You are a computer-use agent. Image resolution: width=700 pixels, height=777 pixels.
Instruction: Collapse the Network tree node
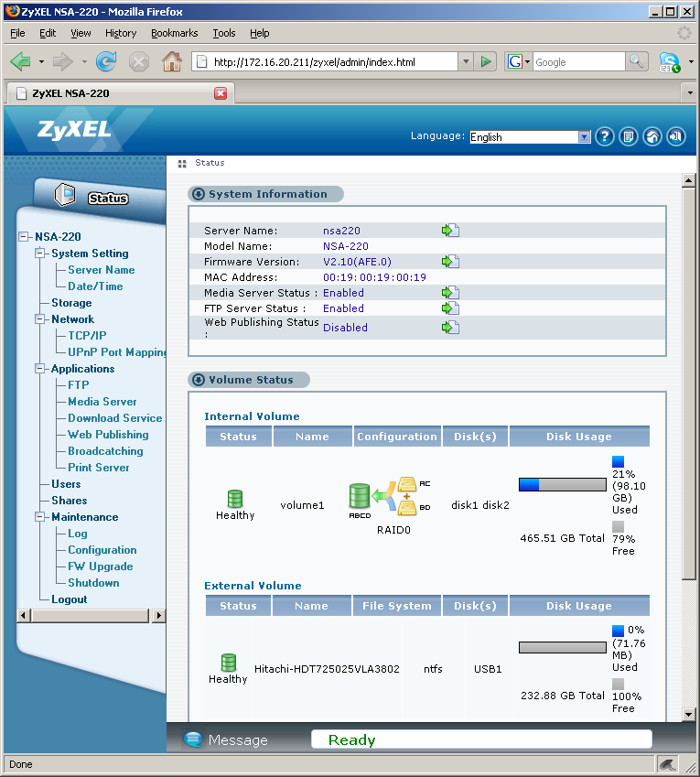39,319
